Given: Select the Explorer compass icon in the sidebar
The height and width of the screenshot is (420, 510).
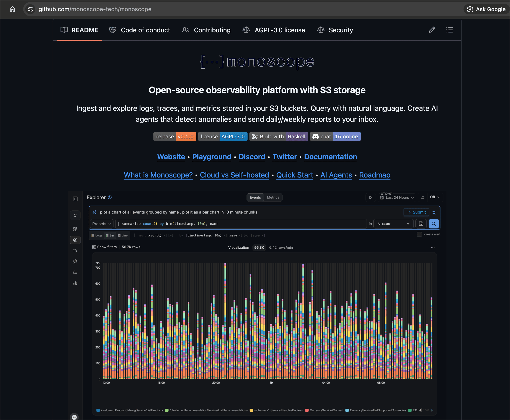Looking at the screenshot, I should [75, 240].
